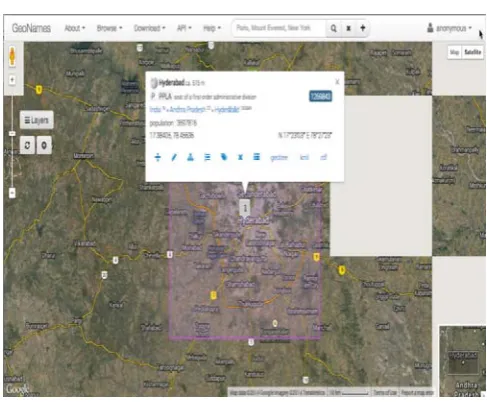
Task: Click the GeoNames logo
Action: (x=31, y=28)
